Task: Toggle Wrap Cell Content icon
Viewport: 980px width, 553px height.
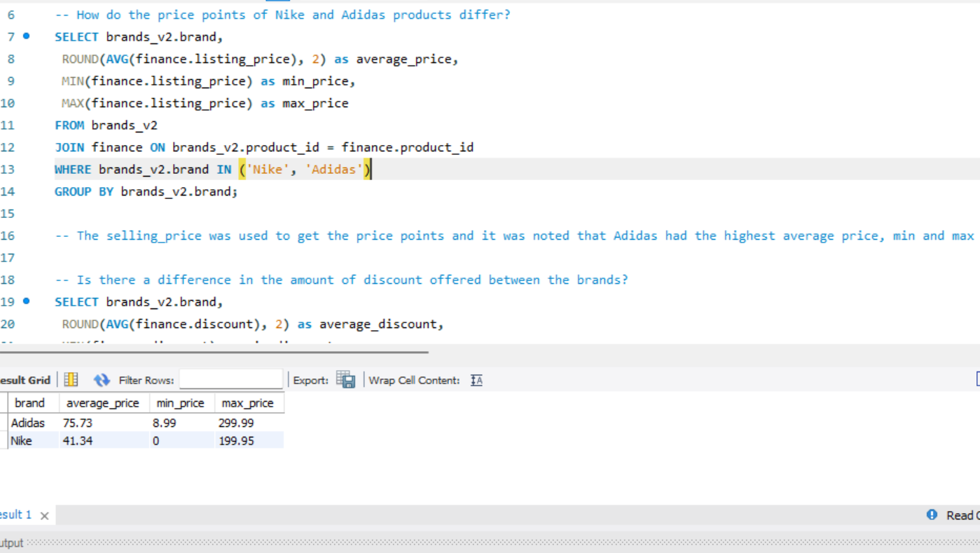Action: point(476,380)
